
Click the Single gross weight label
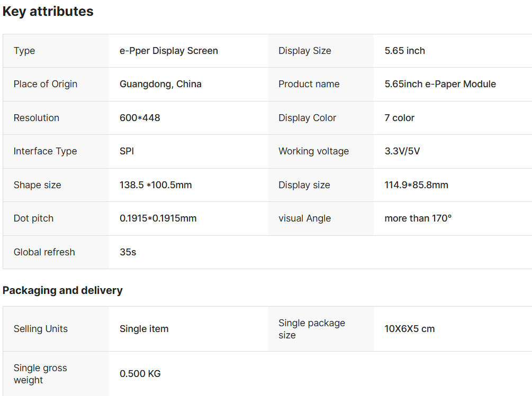[x=40, y=374]
